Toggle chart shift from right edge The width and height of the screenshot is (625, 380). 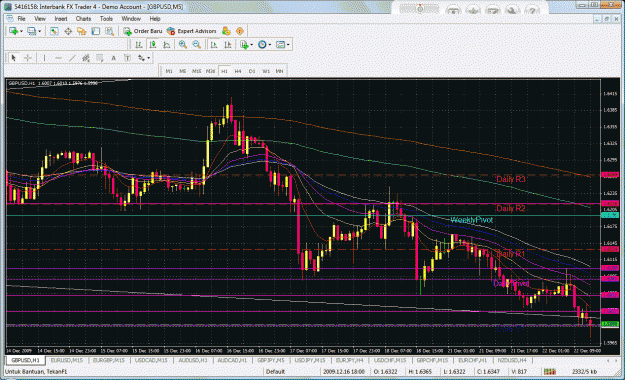(228, 45)
